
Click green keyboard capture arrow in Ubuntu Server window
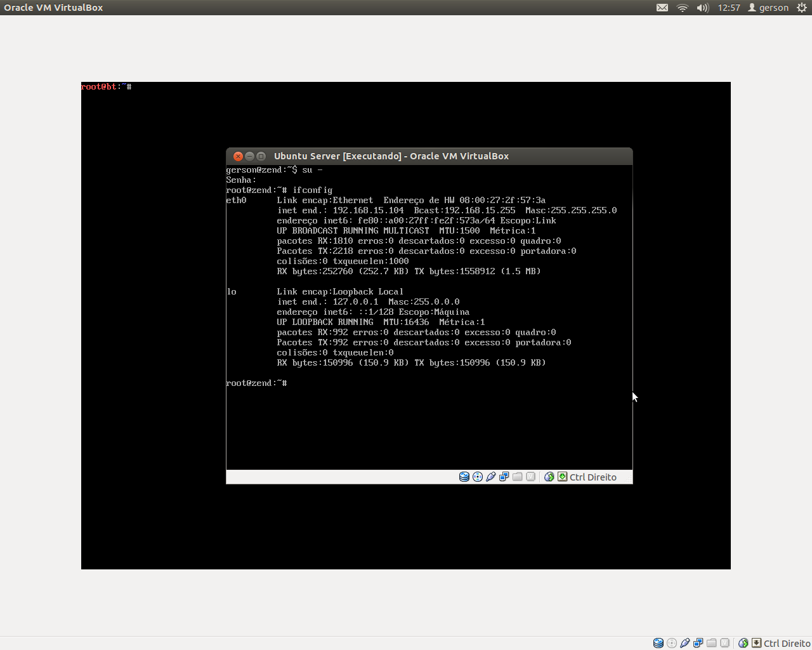[x=563, y=477]
